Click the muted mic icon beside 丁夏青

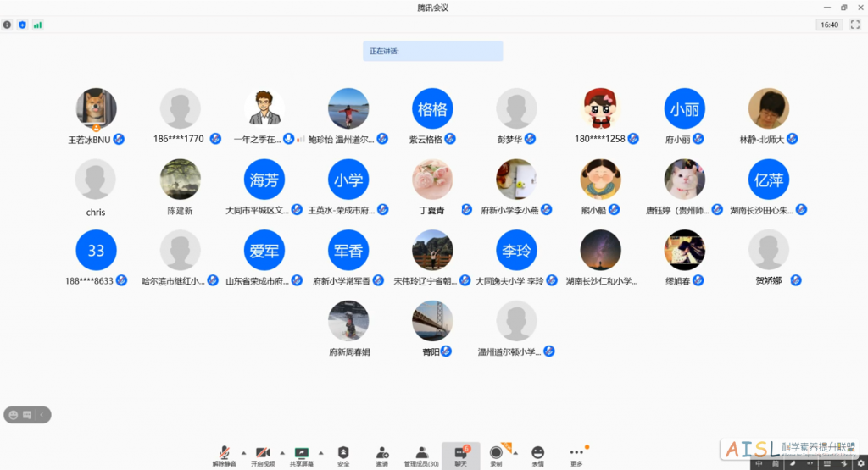(467, 209)
